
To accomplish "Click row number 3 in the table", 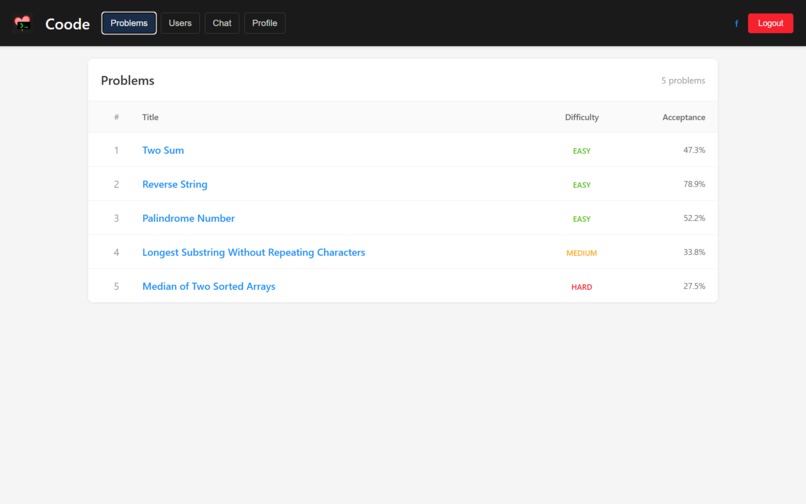I will coord(116,218).
